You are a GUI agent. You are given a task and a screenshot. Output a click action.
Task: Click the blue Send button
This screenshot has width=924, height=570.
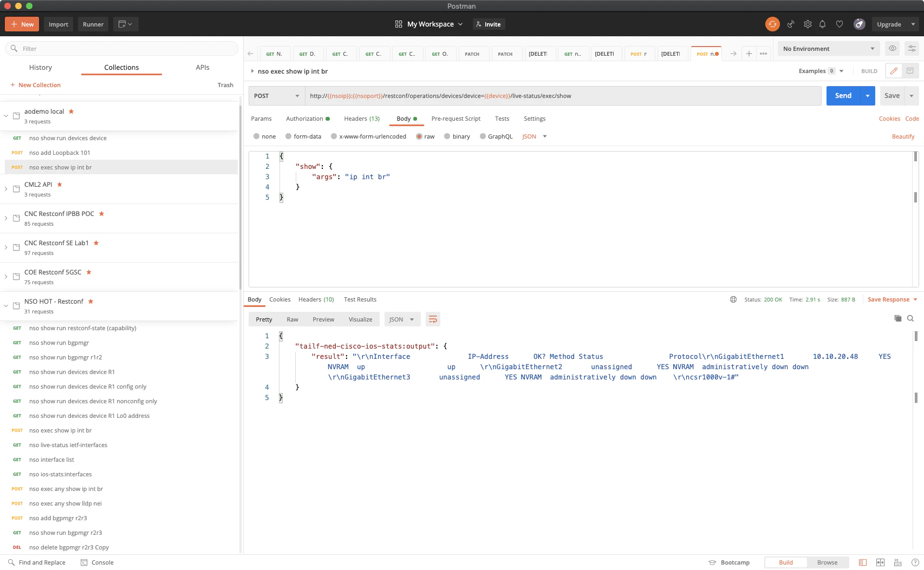point(843,96)
